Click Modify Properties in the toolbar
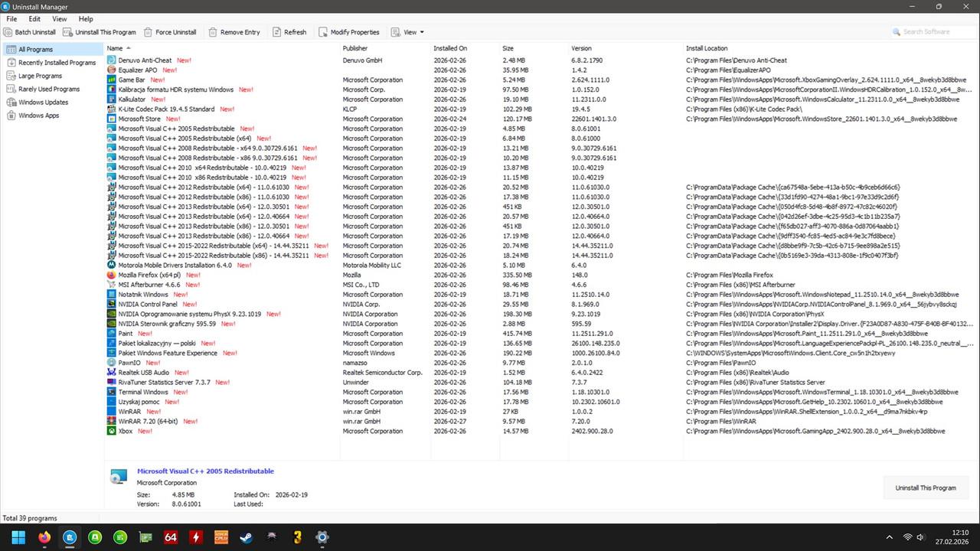This screenshot has width=980, height=551. [348, 32]
